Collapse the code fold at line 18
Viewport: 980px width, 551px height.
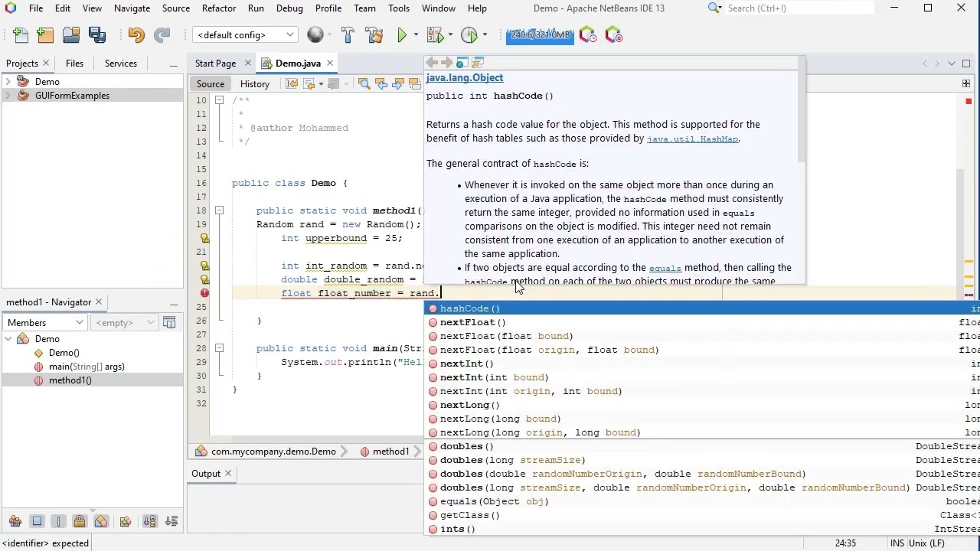219,210
